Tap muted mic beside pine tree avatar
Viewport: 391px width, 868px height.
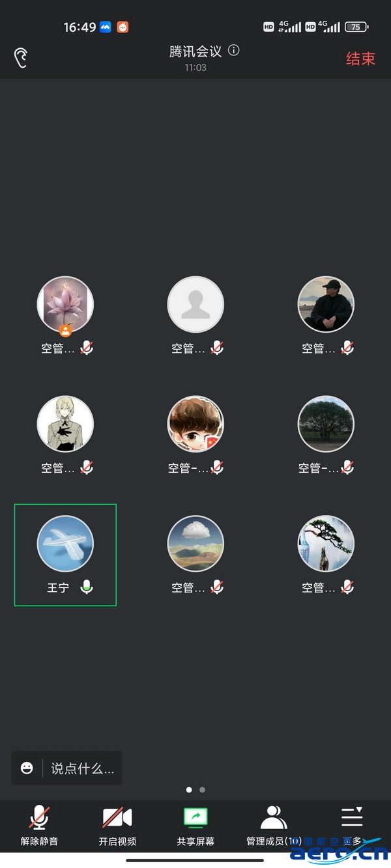tap(348, 587)
